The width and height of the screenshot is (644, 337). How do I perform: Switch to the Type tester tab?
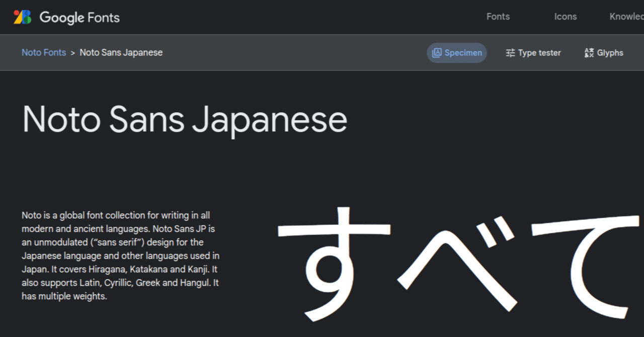pyautogui.click(x=533, y=52)
